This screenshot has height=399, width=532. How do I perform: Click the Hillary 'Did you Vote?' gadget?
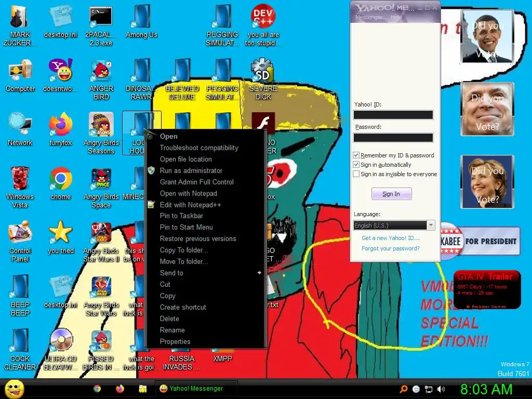487,181
